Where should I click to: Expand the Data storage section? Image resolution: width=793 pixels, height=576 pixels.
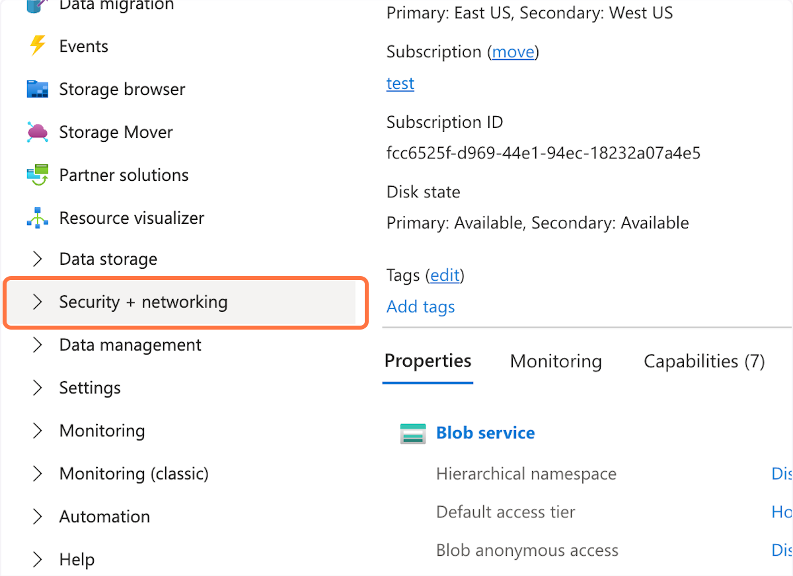38,259
